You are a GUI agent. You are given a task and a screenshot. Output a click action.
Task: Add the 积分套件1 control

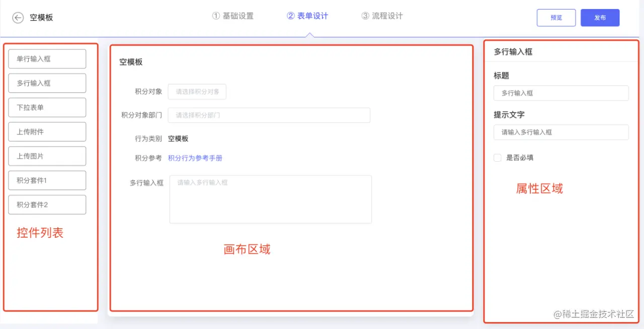(47, 180)
